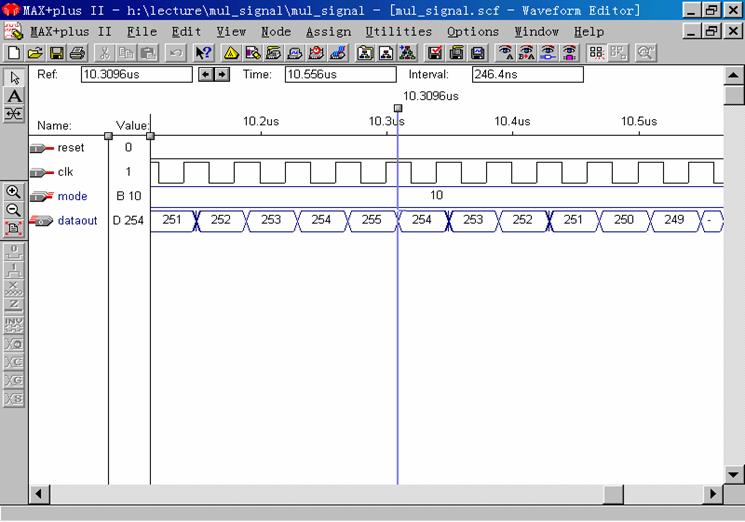Create a new file from the toolbar
The image size is (745, 522).
(14, 53)
